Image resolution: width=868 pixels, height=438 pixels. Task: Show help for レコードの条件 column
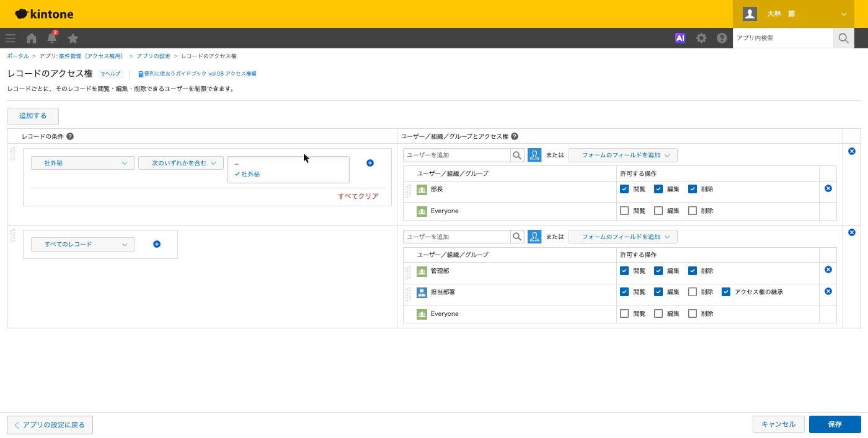pyautogui.click(x=70, y=136)
